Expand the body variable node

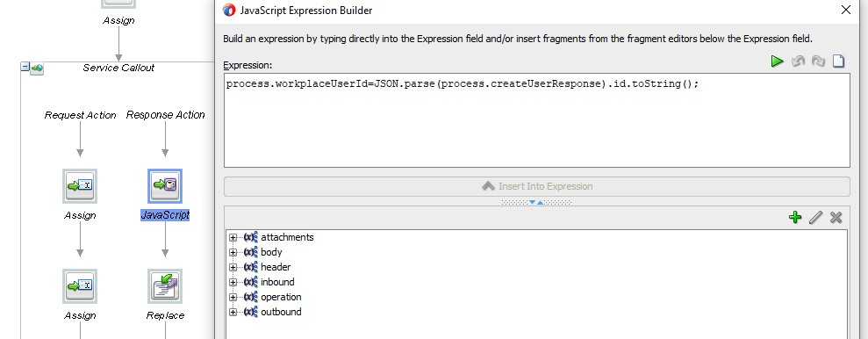tap(233, 253)
